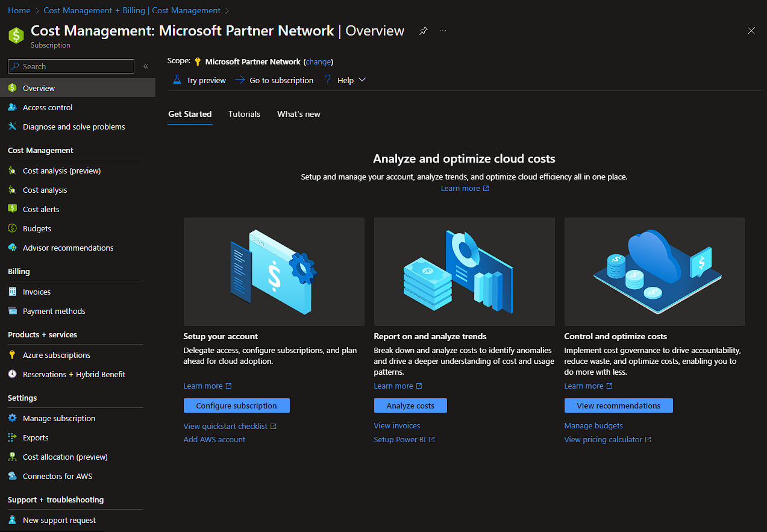The height and width of the screenshot is (532, 767).
Task: Select the Get Started tab
Action: point(190,114)
